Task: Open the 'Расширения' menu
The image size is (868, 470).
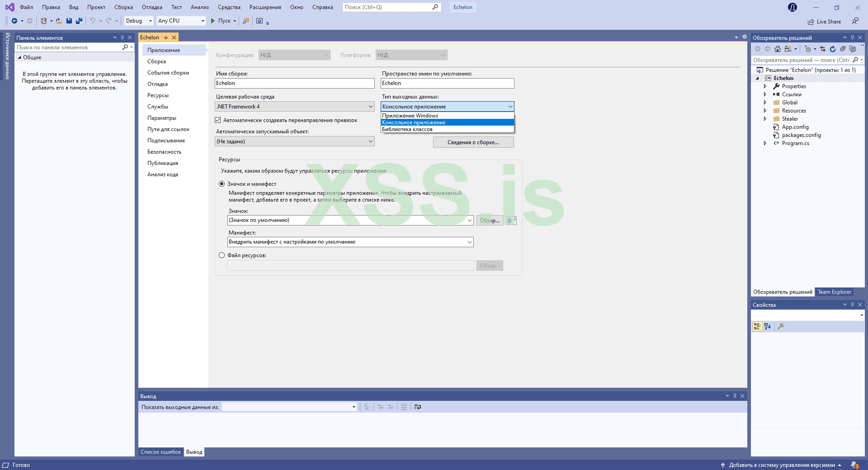Action: point(265,7)
